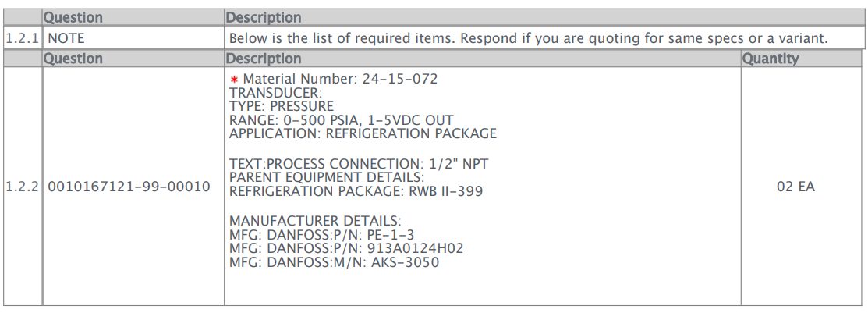Click the 02 EA quantity value
The image size is (868, 313).
click(x=795, y=187)
